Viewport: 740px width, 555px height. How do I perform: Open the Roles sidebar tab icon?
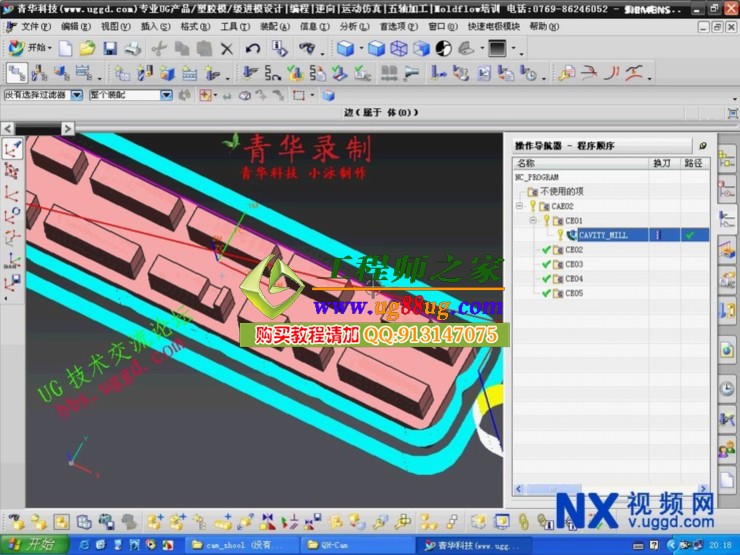click(727, 450)
